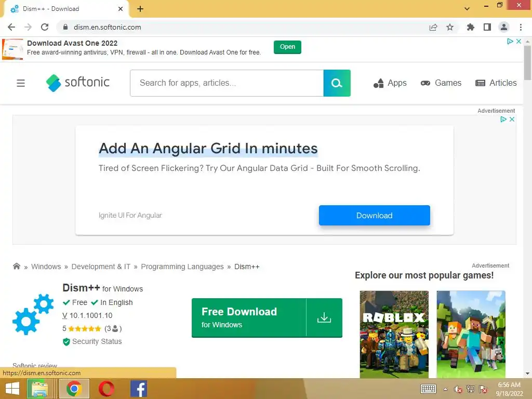Screen dimensions: 532x399
Task: Focus the Search for apps, articles field
Action: pos(227,83)
